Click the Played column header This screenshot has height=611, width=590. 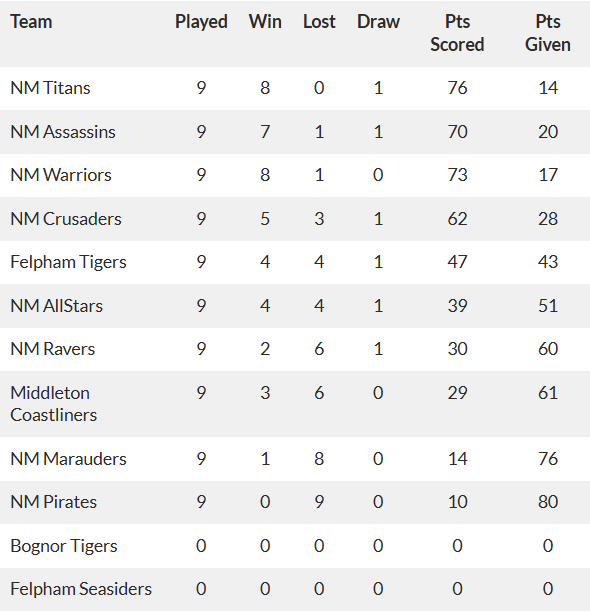(x=201, y=22)
